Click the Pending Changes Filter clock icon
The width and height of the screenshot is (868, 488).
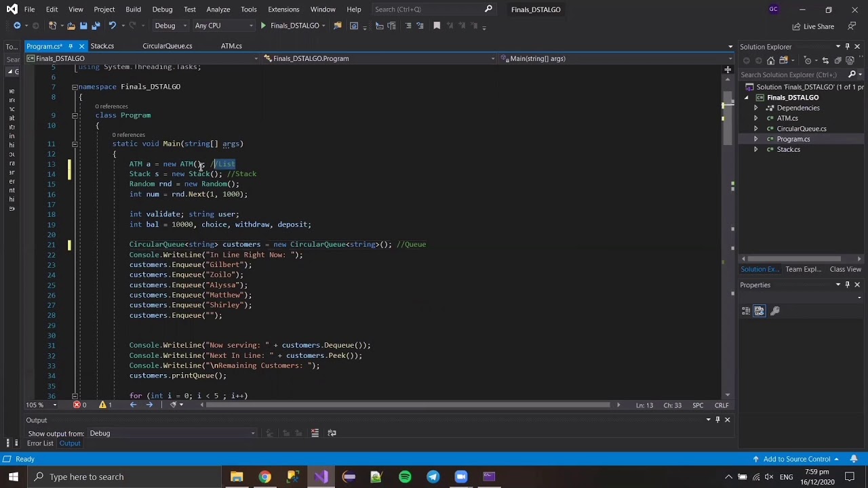(x=808, y=60)
